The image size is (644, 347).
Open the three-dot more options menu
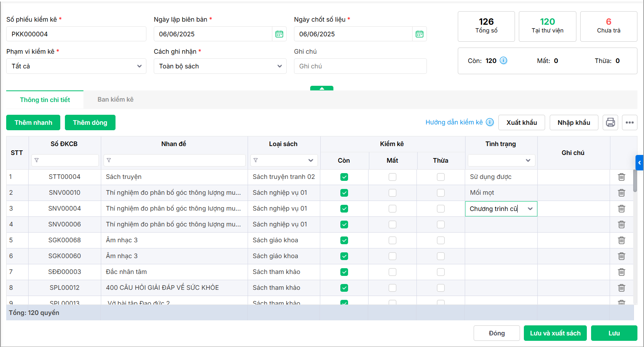pos(629,122)
